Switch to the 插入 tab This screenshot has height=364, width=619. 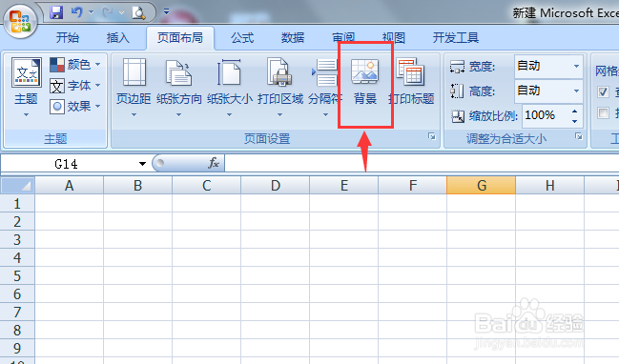pyautogui.click(x=118, y=38)
